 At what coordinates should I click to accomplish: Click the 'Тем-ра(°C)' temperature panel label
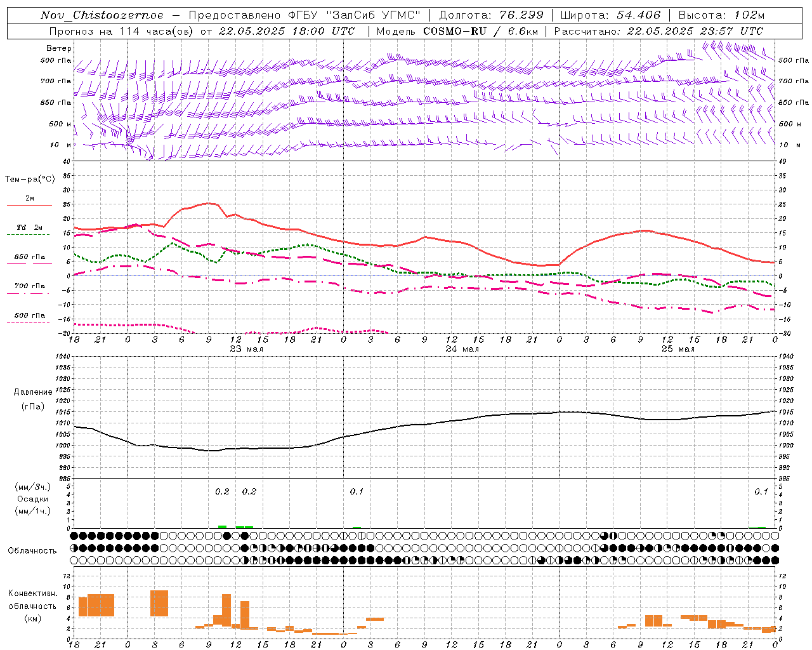click(30, 180)
